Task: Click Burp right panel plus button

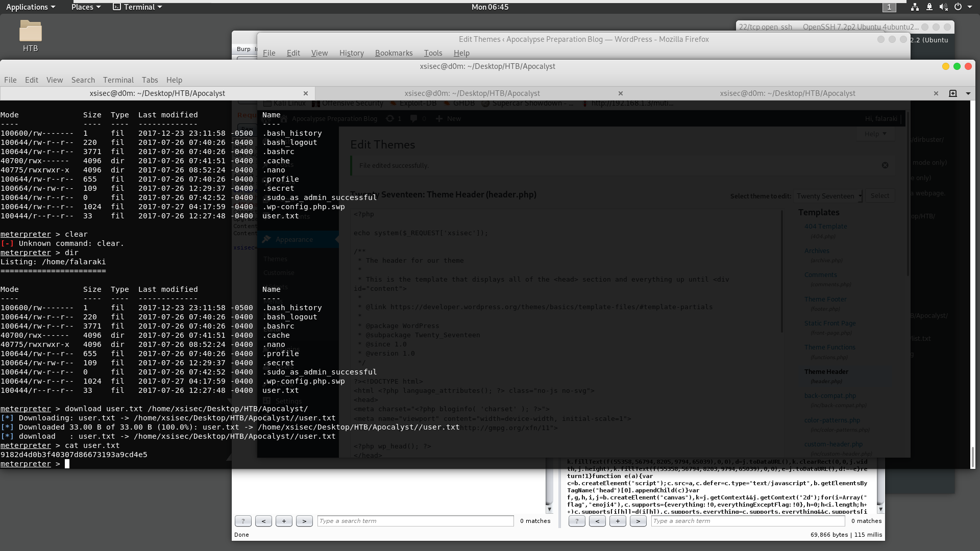Action: [x=618, y=521]
